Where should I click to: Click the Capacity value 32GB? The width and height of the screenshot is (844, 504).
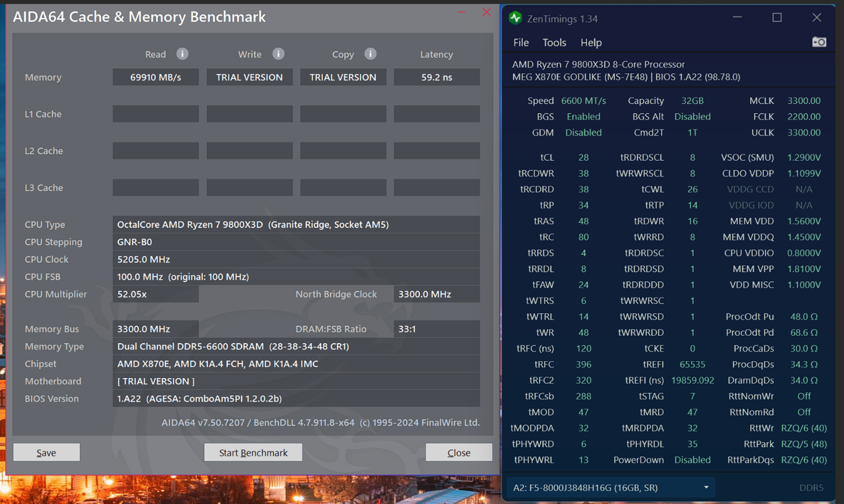tap(693, 101)
